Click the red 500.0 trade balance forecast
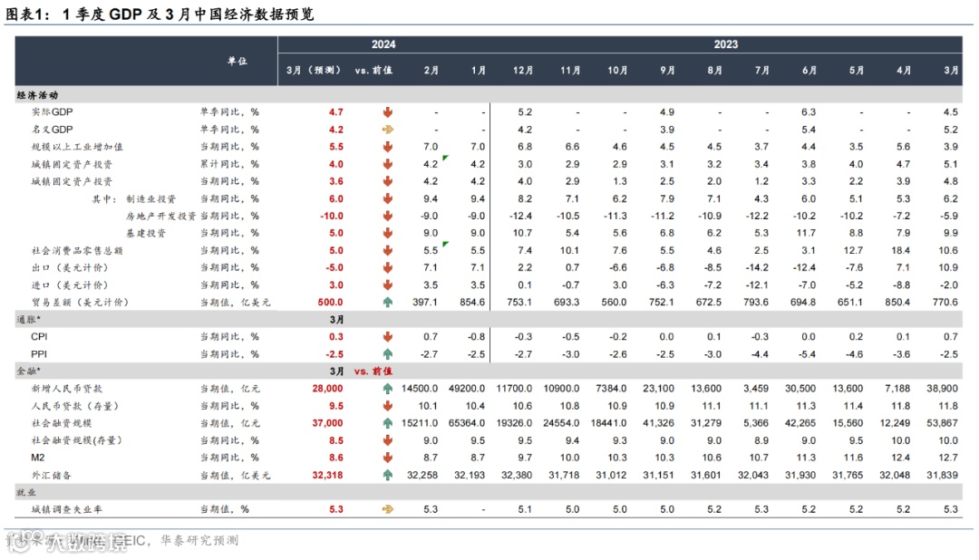 click(330, 302)
